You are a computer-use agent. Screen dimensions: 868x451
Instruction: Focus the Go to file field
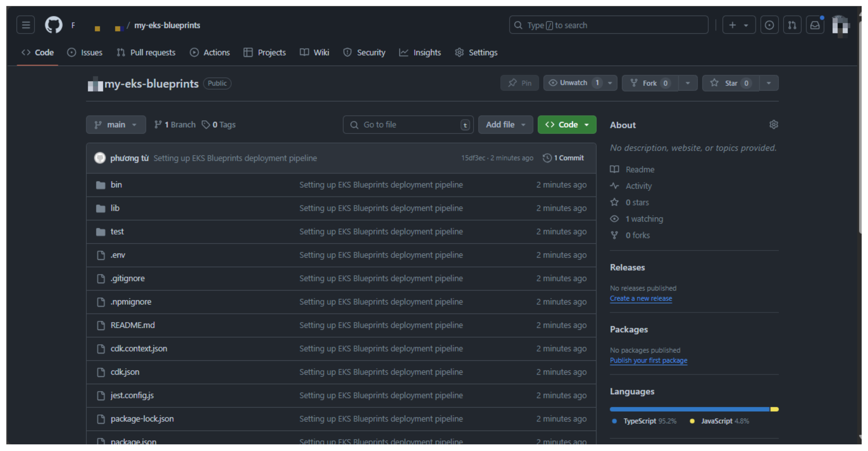pos(408,125)
